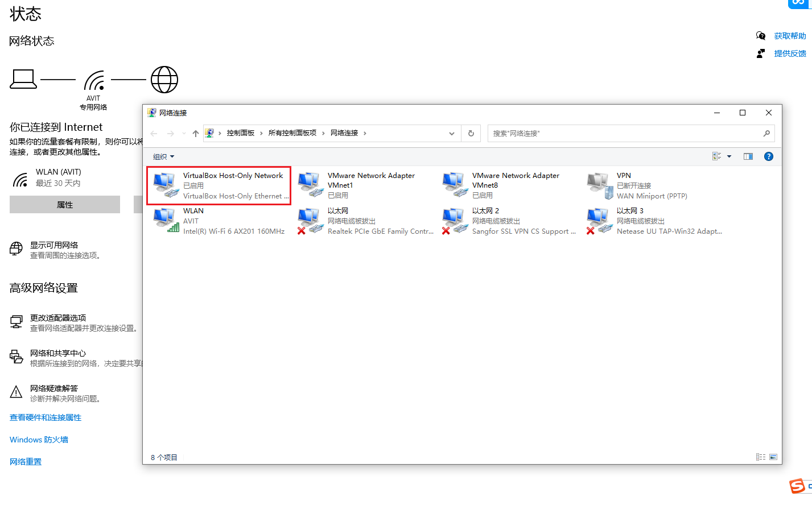The width and height of the screenshot is (812, 505).
Task: Select the 以太网 Realtek adapter icon
Action: click(310, 221)
